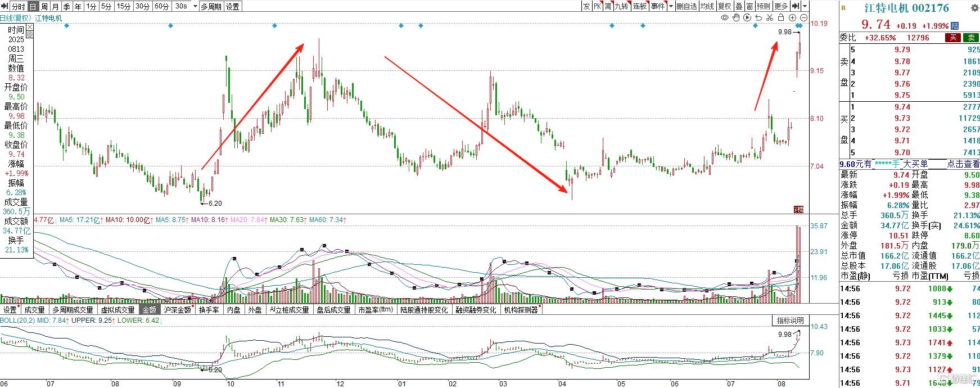980x388 pixels.
Task: Click the 窗 window button
Action: (750, 6)
